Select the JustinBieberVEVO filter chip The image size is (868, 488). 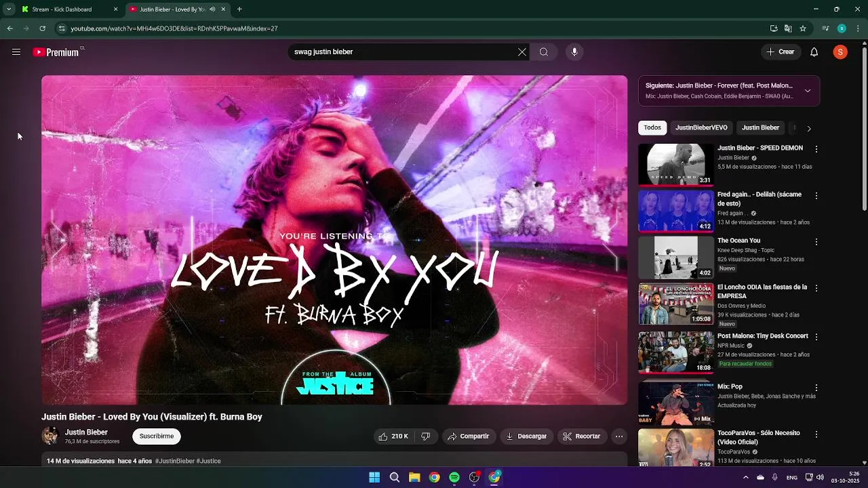(701, 127)
